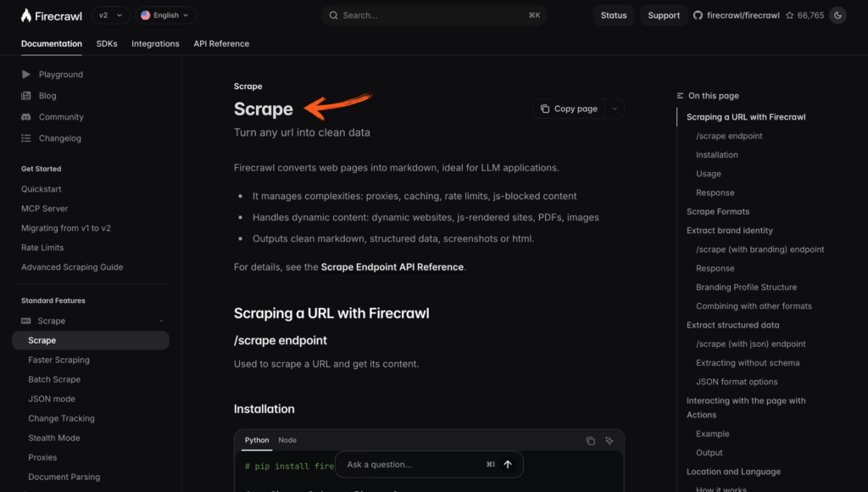Image resolution: width=868 pixels, height=492 pixels.
Task: Open the English language selector
Action: 165,14
